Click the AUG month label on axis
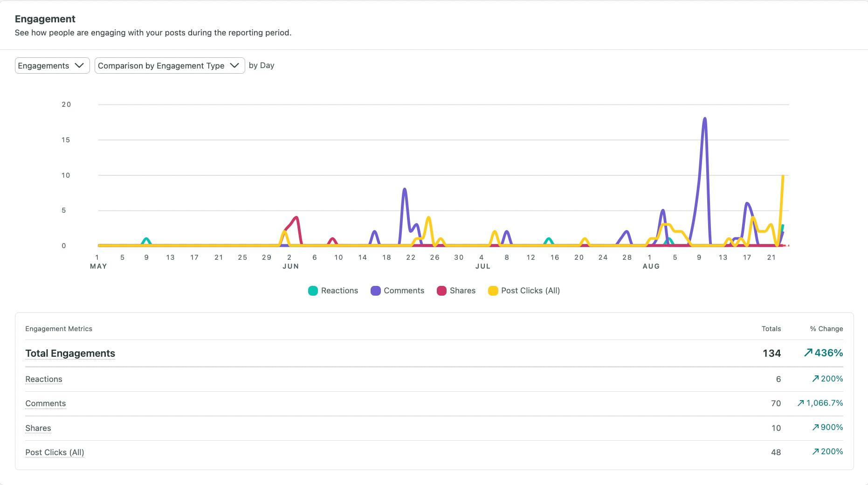 651,266
